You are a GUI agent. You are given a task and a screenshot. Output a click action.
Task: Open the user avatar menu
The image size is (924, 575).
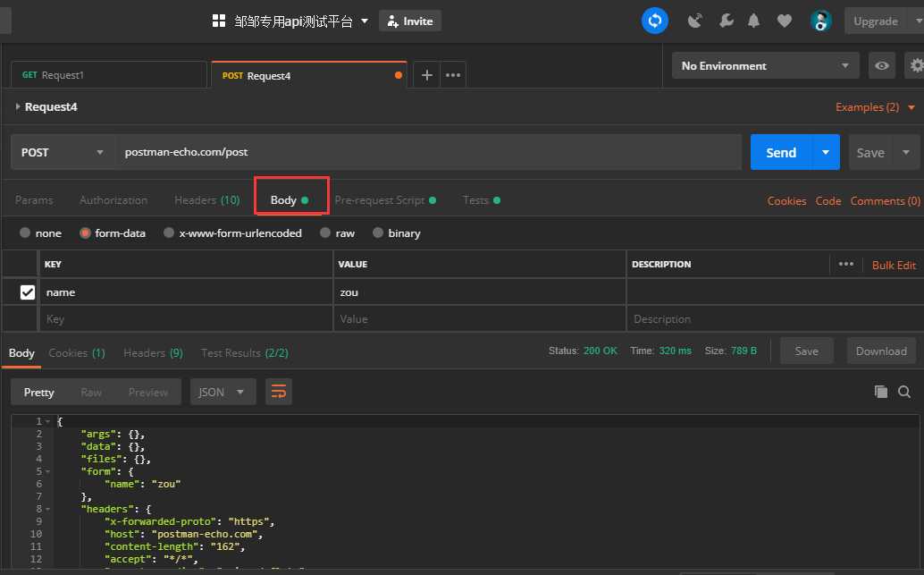click(x=820, y=21)
